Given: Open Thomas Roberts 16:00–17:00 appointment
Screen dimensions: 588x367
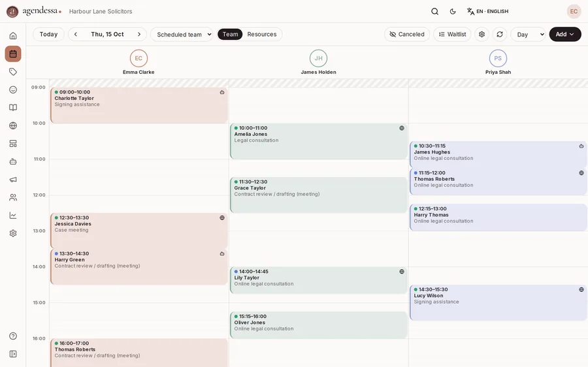Looking at the screenshot, I should [139, 353].
